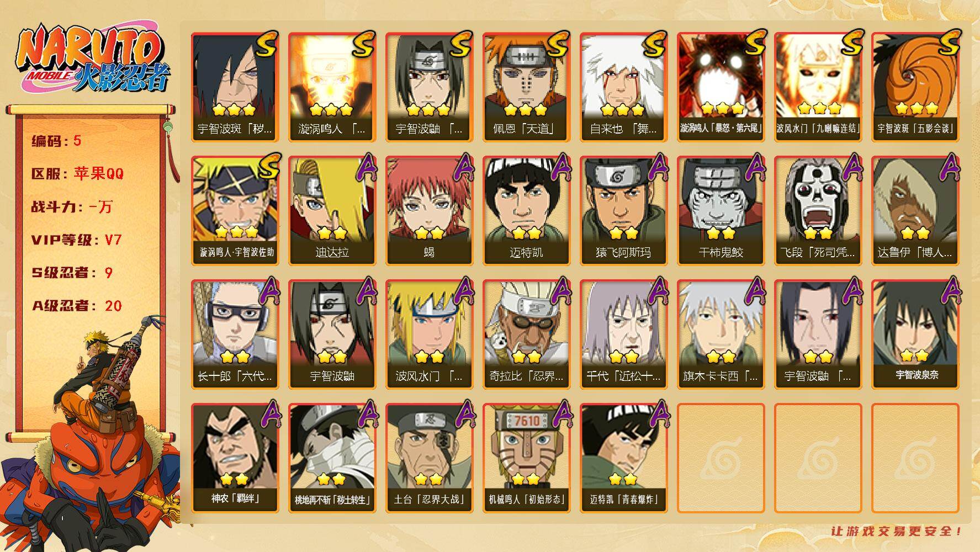Click the 漩涡鸣人「暴怒·第六尾」 card

721,87
